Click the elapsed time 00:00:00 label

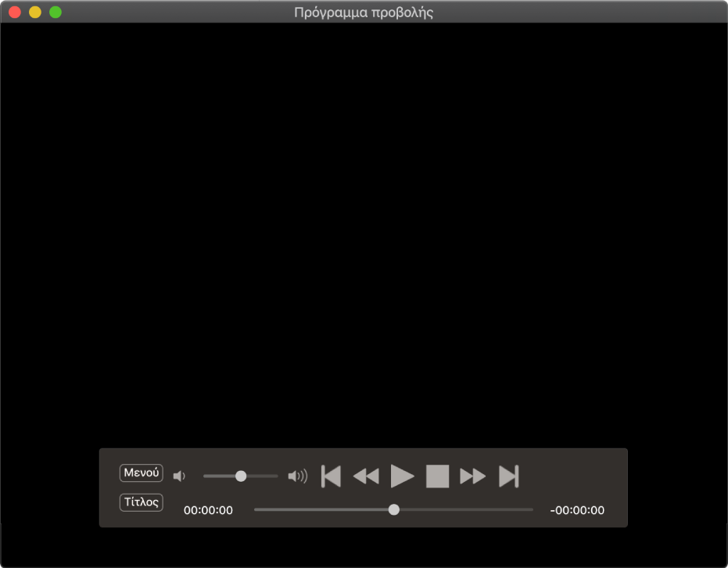208,510
